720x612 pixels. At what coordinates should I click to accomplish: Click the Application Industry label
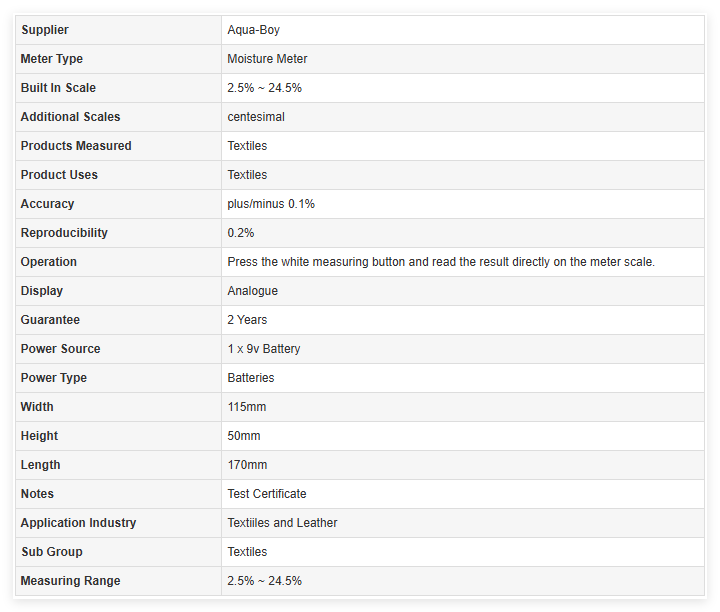(x=78, y=523)
